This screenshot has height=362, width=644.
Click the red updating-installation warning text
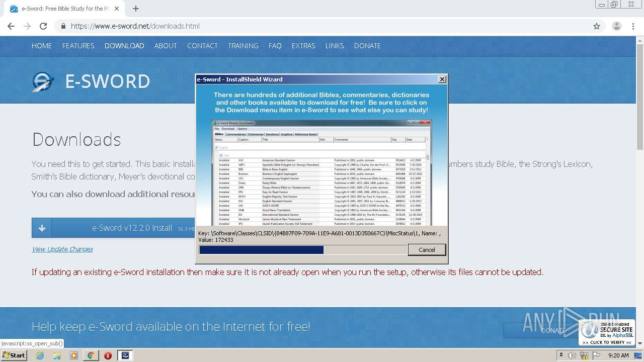tap(287, 272)
